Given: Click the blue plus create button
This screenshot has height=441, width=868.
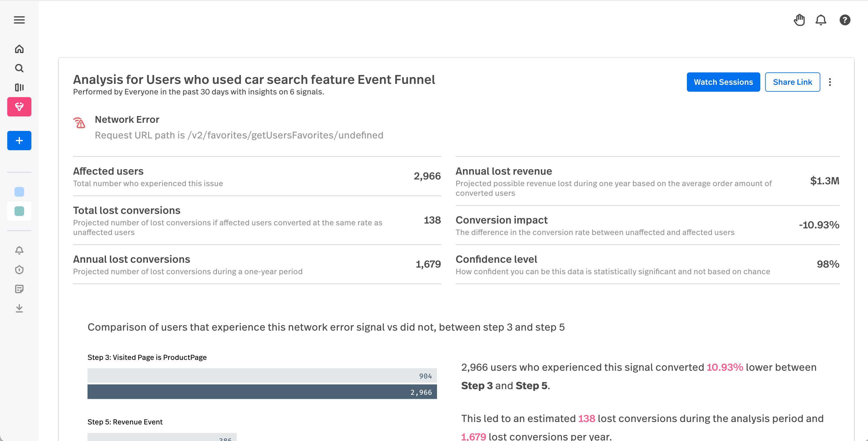Looking at the screenshot, I should pos(19,141).
